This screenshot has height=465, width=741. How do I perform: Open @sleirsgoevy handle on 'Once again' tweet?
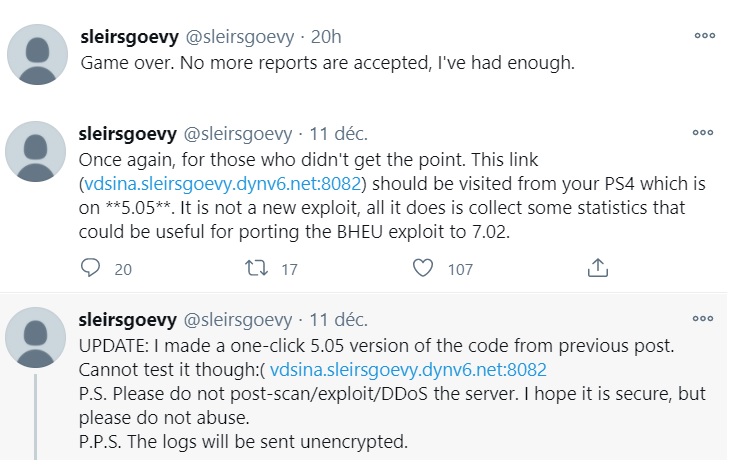tap(238, 134)
